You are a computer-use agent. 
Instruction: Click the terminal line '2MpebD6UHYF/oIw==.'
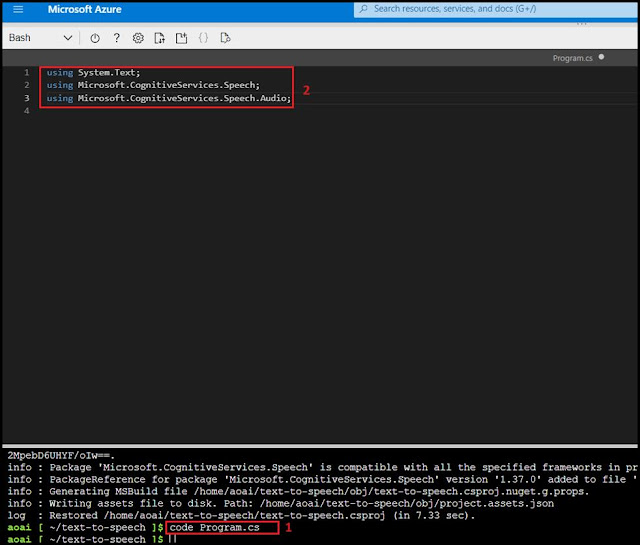pyautogui.click(x=61, y=455)
